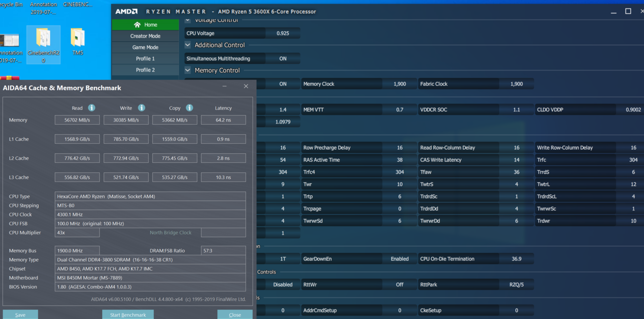Select the Trtp value 6
This screenshot has height=319, width=644.
pyautogui.click(x=399, y=196)
